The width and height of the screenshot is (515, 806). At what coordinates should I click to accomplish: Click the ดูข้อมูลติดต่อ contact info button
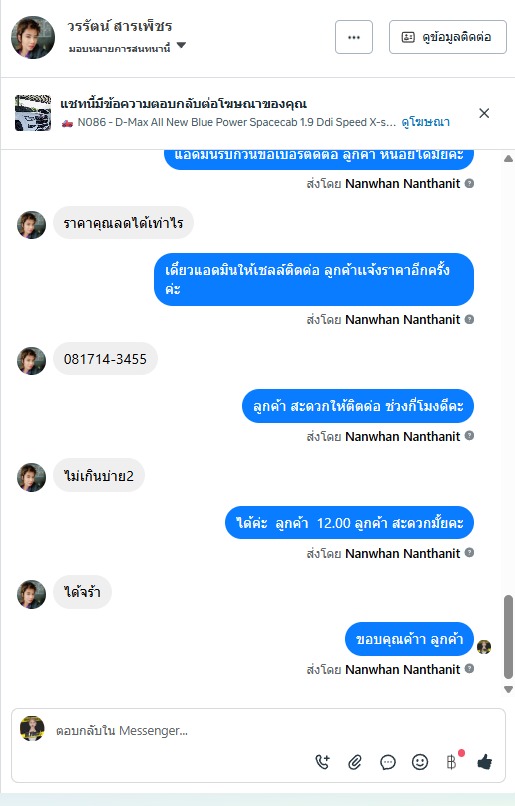coord(448,37)
